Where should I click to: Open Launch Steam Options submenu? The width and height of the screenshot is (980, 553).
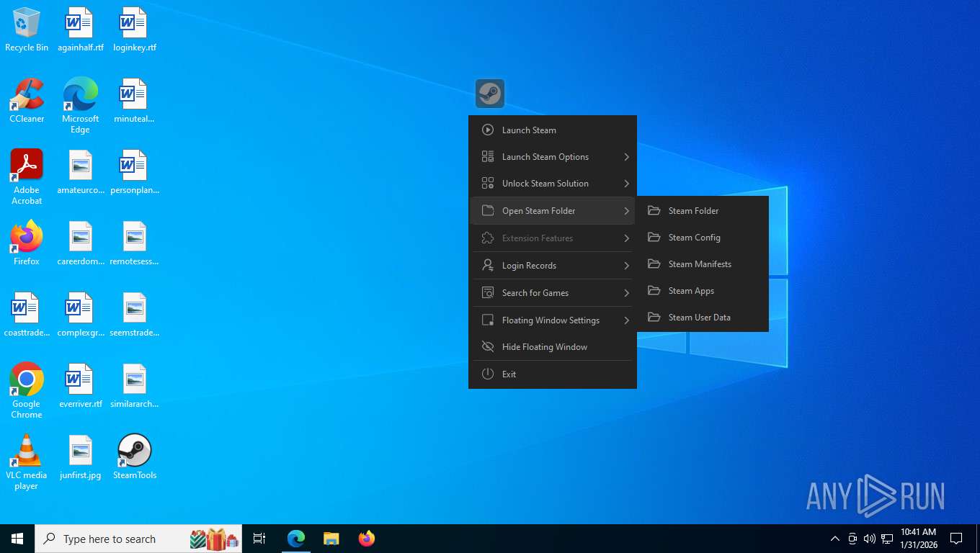tap(553, 157)
